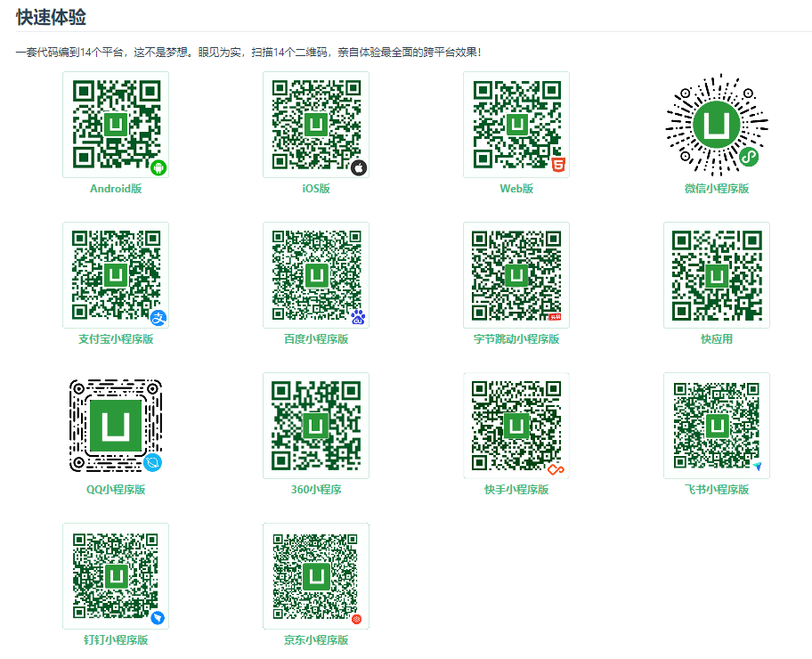Click the Apple logo badge icon
Viewport: 812px width, 659px height.
[359, 167]
